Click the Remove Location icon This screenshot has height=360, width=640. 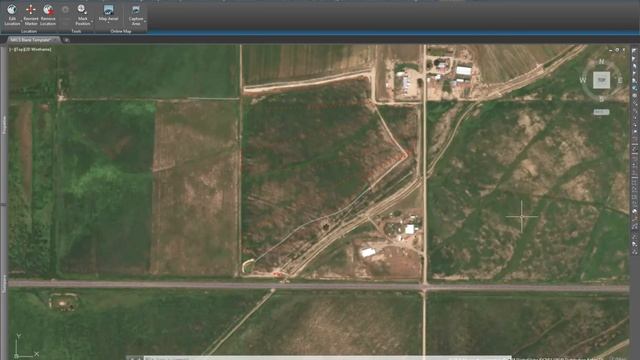click(48, 9)
